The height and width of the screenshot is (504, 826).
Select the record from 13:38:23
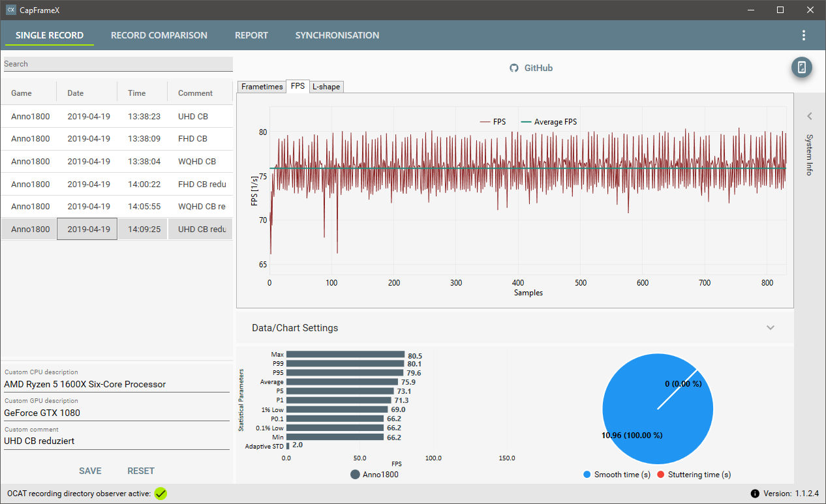[117, 116]
